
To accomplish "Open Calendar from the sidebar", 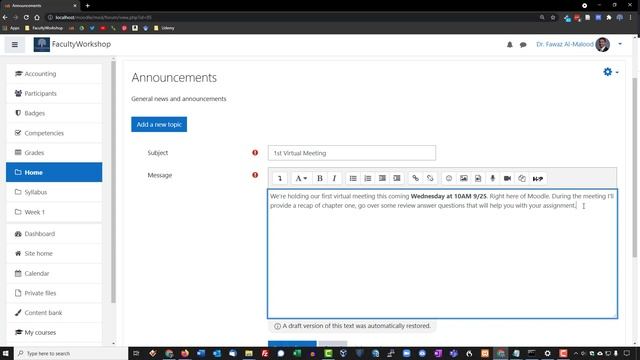I will 54,273.
